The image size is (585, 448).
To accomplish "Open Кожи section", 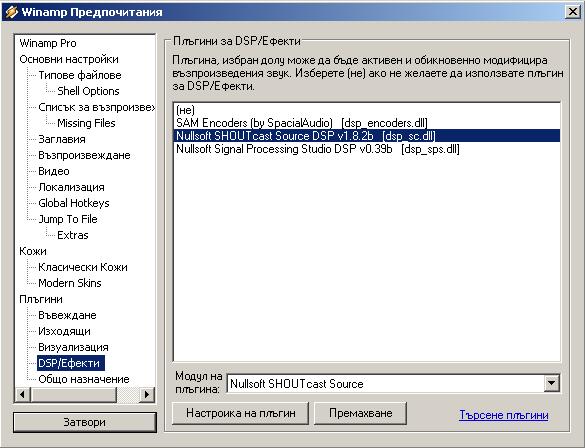I will (x=33, y=251).
